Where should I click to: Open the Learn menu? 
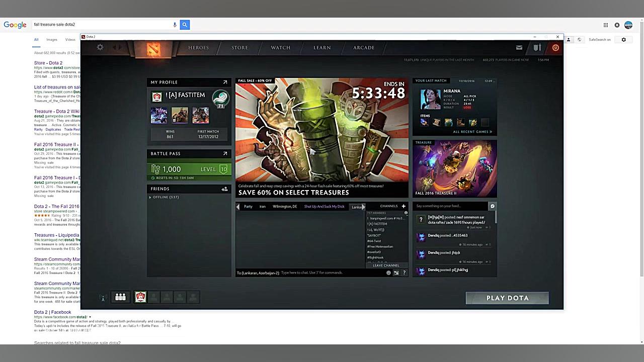pos(322,48)
